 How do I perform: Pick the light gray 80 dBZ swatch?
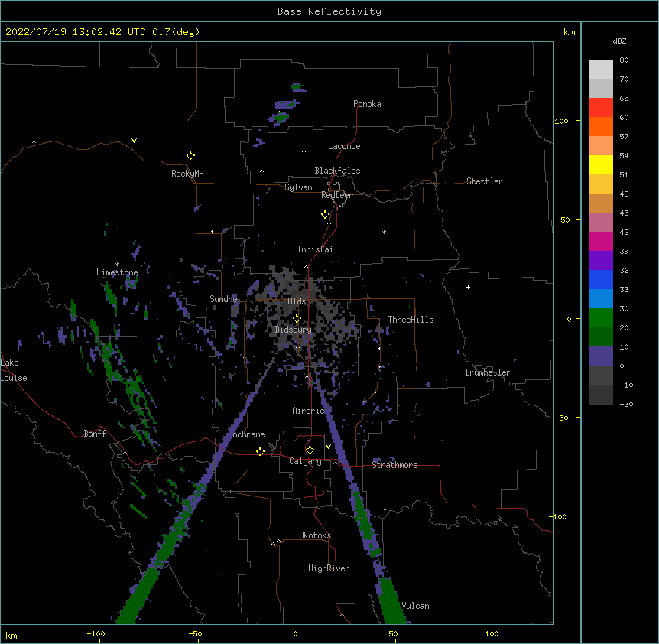coord(601,70)
